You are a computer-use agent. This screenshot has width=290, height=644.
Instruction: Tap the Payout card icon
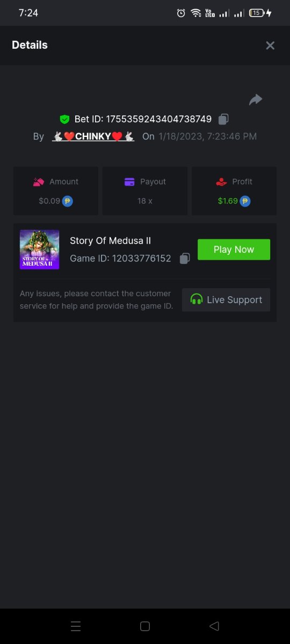pos(129,182)
